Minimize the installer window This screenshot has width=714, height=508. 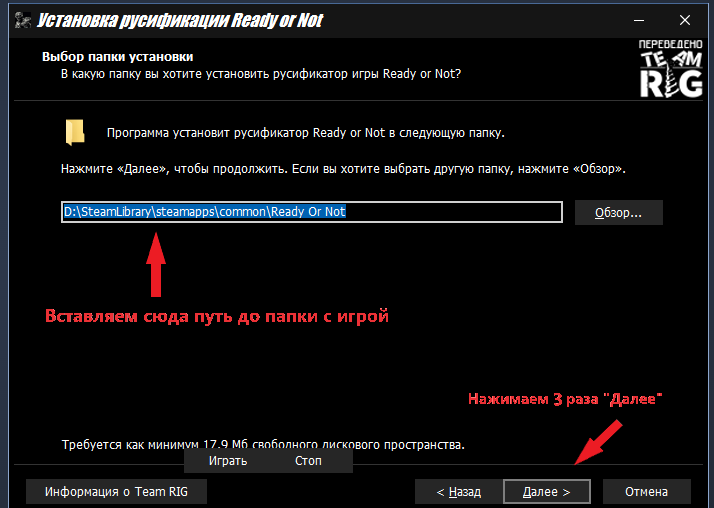pyautogui.click(x=639, y=20)
